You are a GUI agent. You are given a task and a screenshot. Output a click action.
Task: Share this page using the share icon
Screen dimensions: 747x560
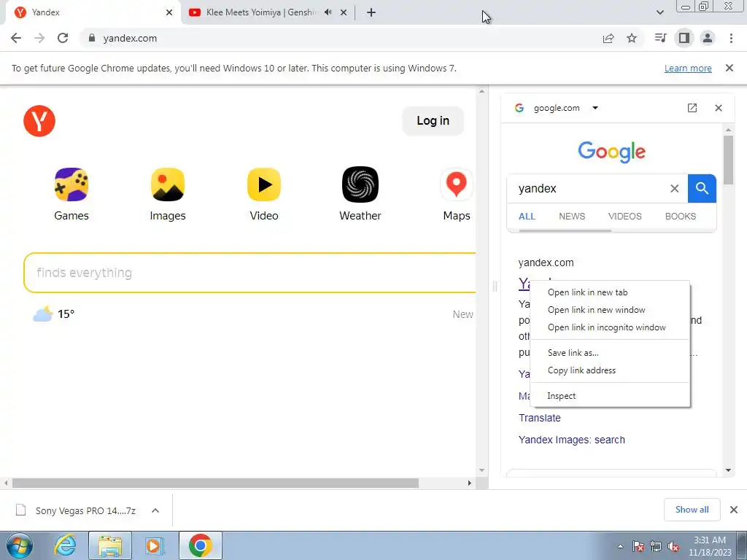click(x=608, y=38)
